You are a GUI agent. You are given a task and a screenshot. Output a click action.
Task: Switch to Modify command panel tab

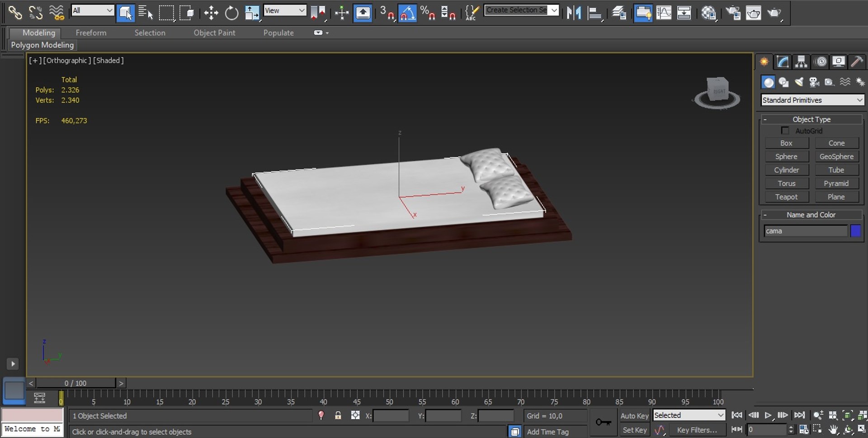(x=783, y=61)
